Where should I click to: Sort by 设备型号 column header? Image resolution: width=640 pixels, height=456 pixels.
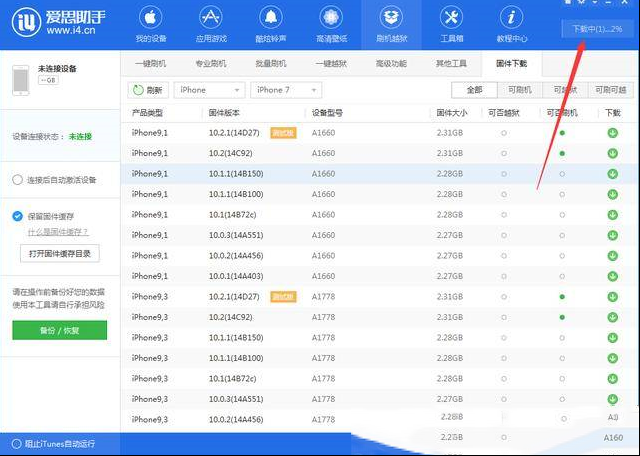click(327, 113)
